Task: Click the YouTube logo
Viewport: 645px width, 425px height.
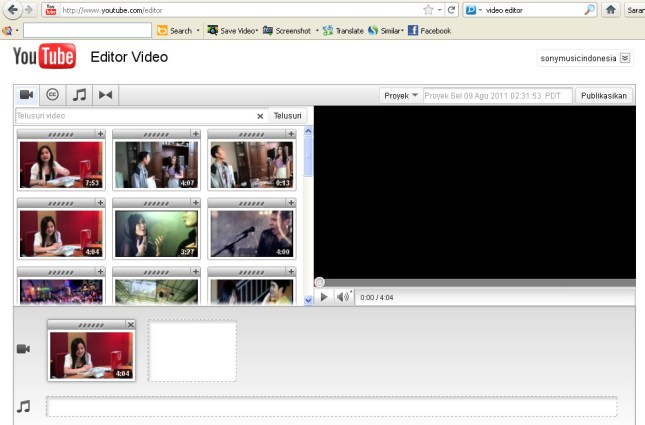Action: [44, 57]
